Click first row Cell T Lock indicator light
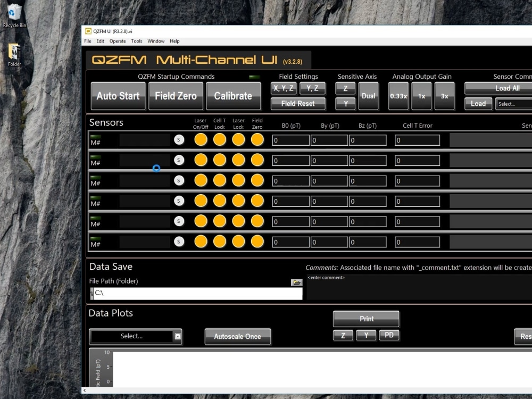 pos(220,139)
